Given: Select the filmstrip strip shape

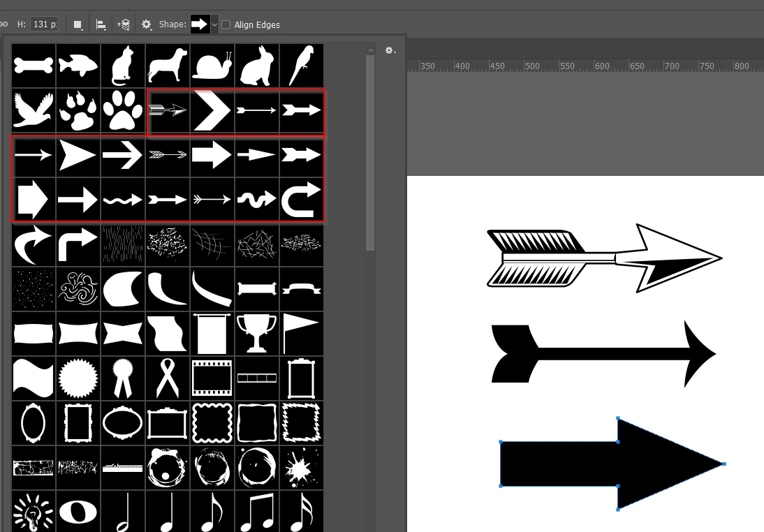Looking at the screenshot, I should click(257, 378).
